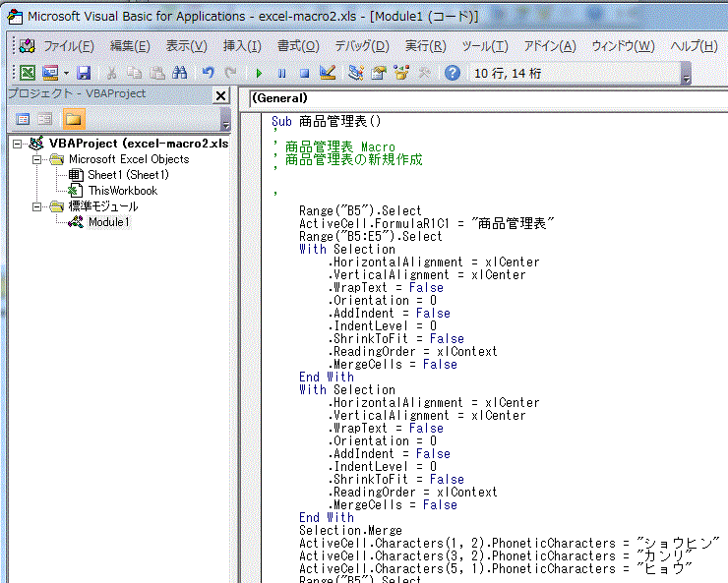Screen dimensions: 728x583
Task: Click the Redo arrow icon
Action: [x=230, y=73]
